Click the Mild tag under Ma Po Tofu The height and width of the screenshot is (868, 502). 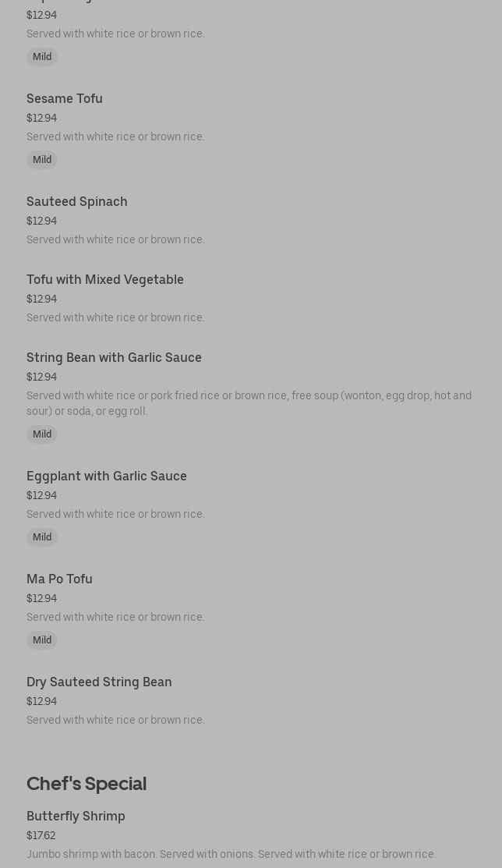[42, 640]
